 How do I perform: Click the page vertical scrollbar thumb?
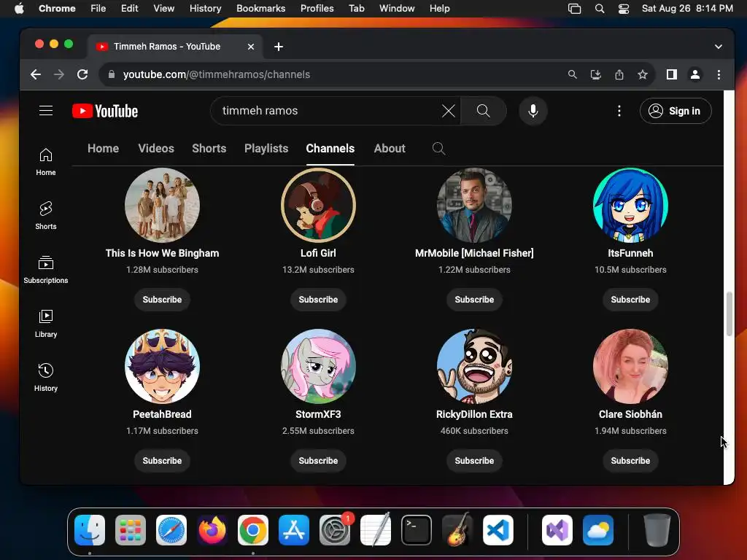pos(729,314)
